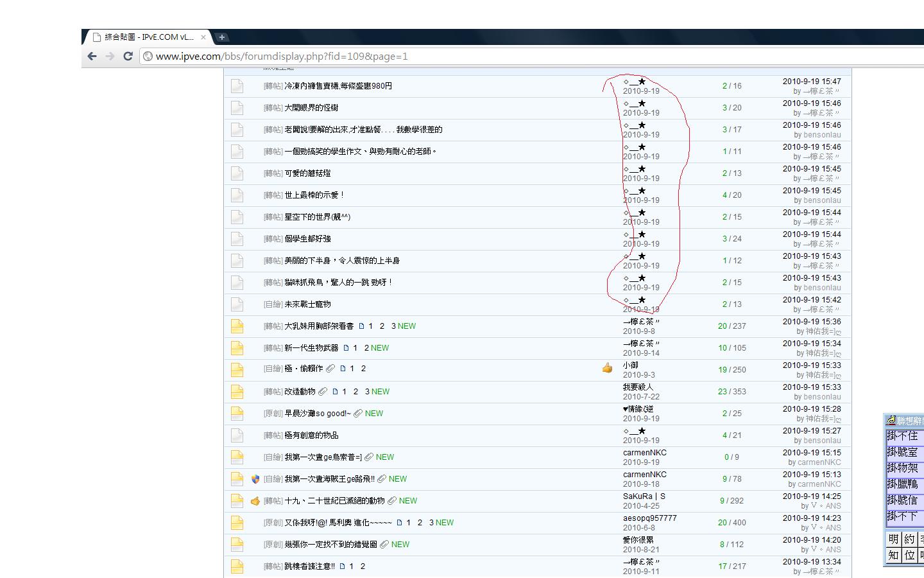The width and height of the screenshot is (924, 578).
Task: View profile of author 小御
Action: (631, 365)
